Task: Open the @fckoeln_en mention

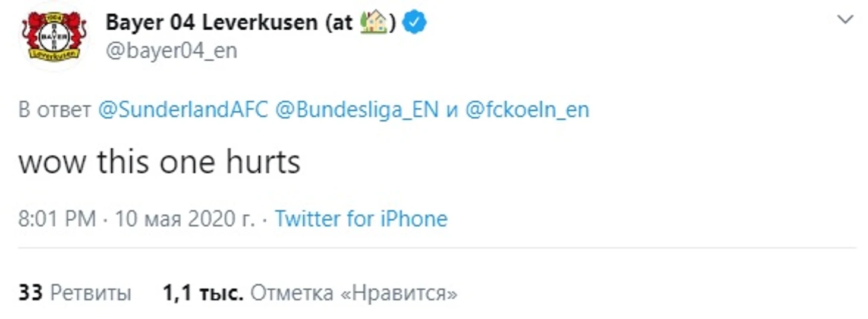Action: (x=526, y=110)
